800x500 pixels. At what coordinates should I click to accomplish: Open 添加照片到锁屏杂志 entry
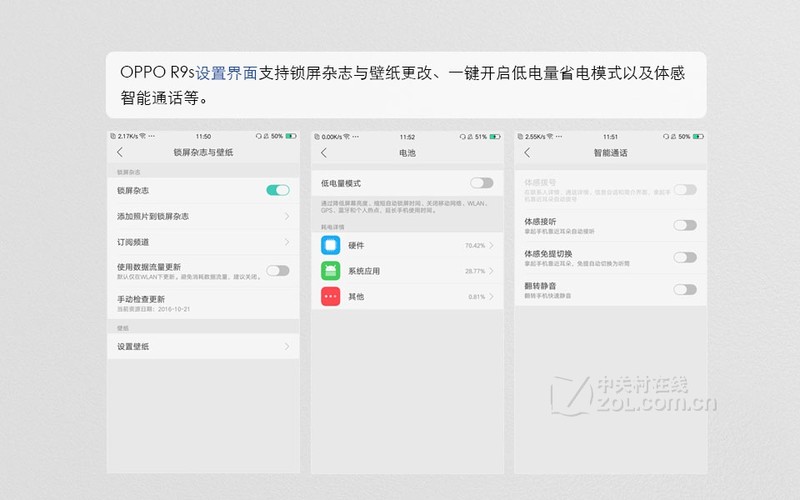coord(203,216)
